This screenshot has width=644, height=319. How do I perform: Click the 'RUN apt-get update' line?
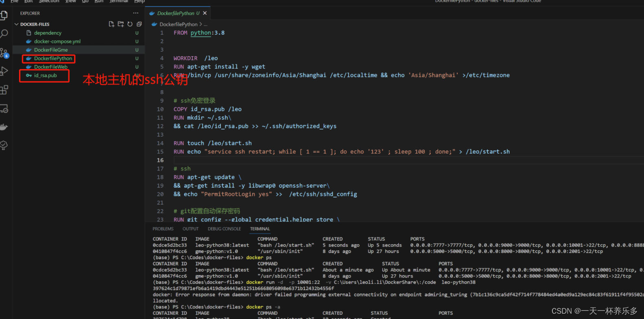click(207, 177)
